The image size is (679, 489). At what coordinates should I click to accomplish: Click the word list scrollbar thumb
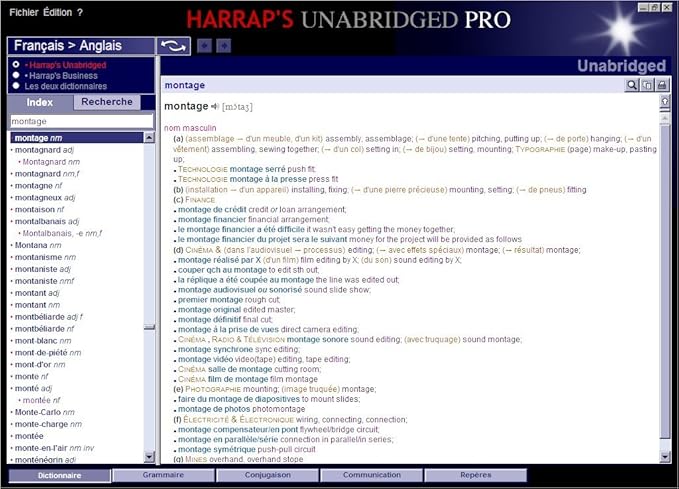tap(149, 327)
